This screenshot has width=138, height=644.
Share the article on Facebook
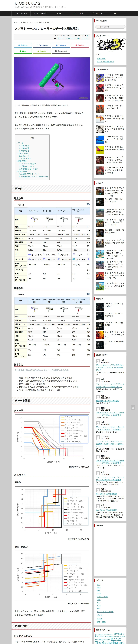pos(42,45)
